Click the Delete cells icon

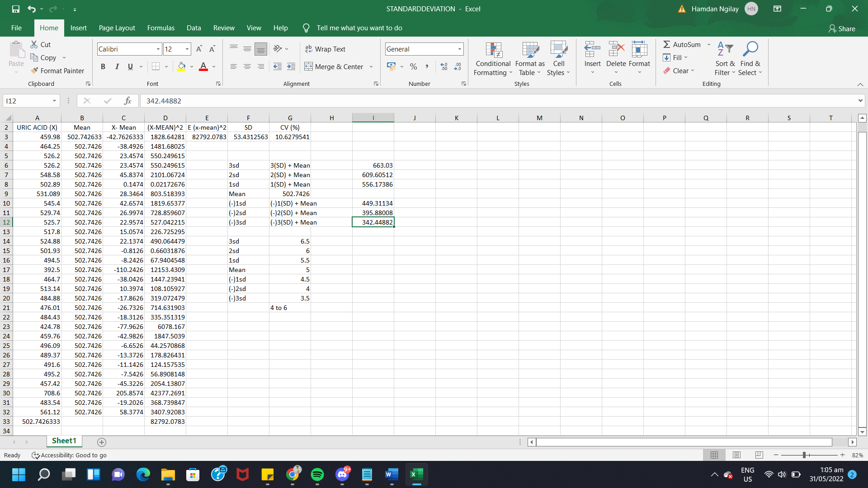[616, 49]
